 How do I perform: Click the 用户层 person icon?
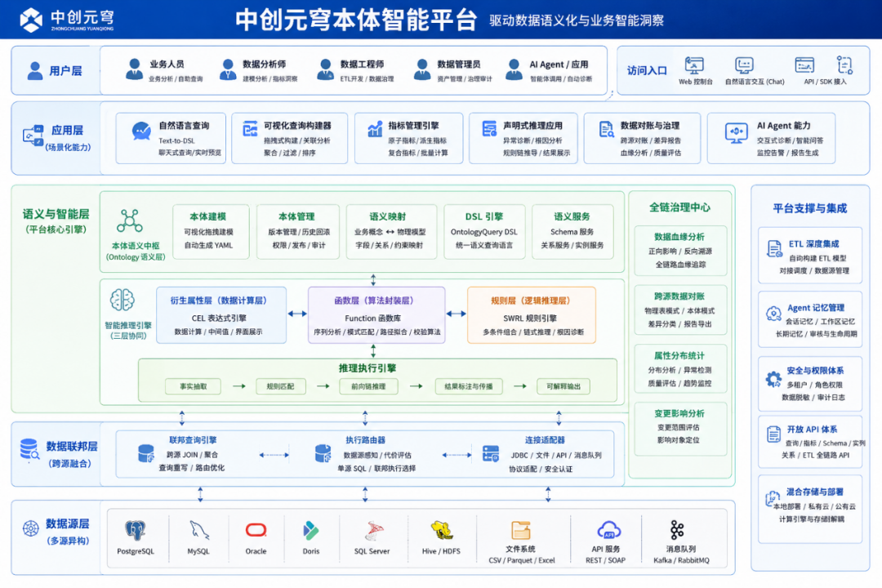(x=35, y=71)
